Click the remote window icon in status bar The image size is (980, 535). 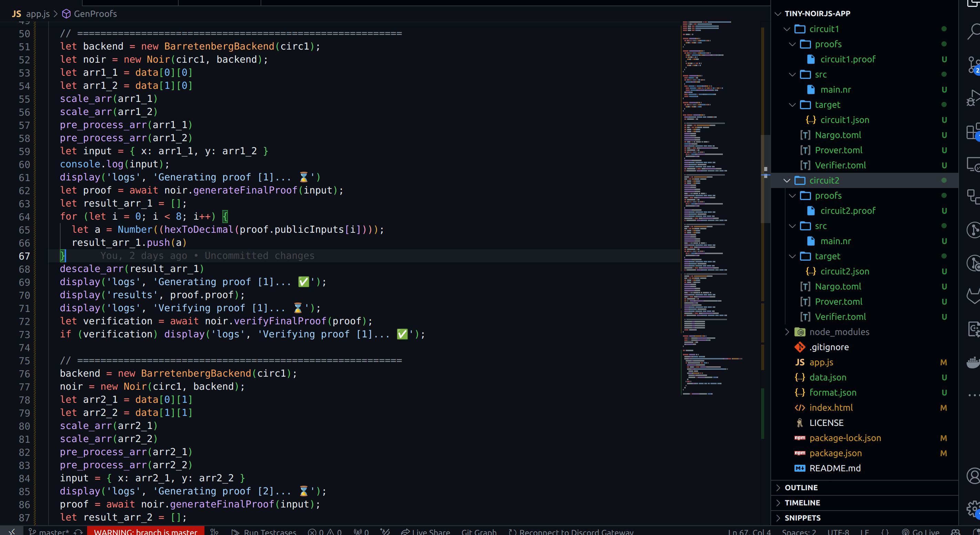pos(11,532)
